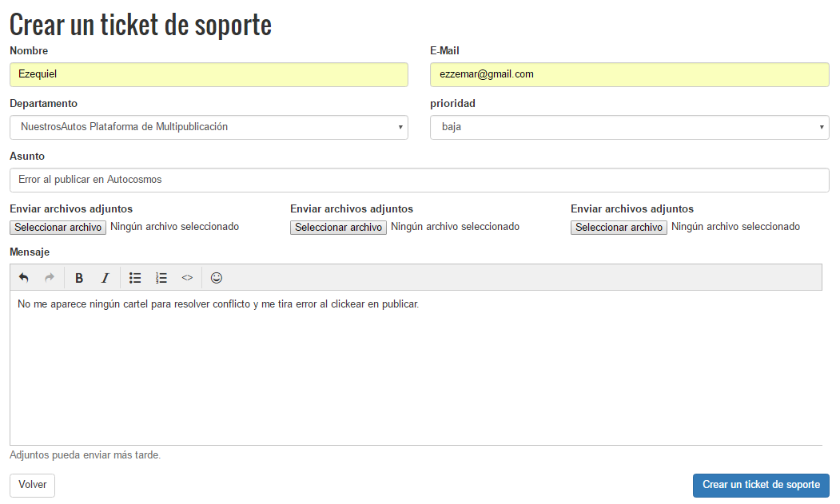Image resolution: width=840 pixels, height=504 pixels.
Task: Click the Crear un ticket de soporte heading
Action: (141, 25)
